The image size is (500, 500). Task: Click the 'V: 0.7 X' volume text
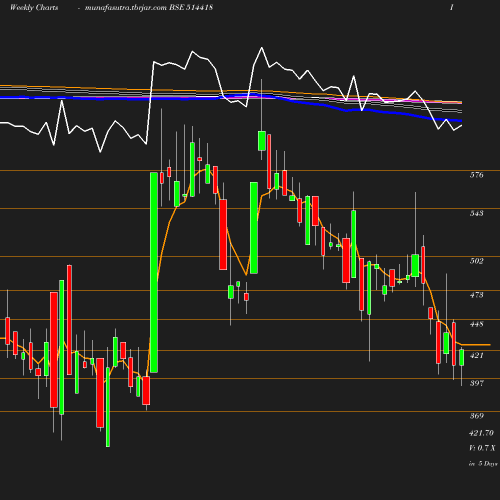[x=482, y=448]
